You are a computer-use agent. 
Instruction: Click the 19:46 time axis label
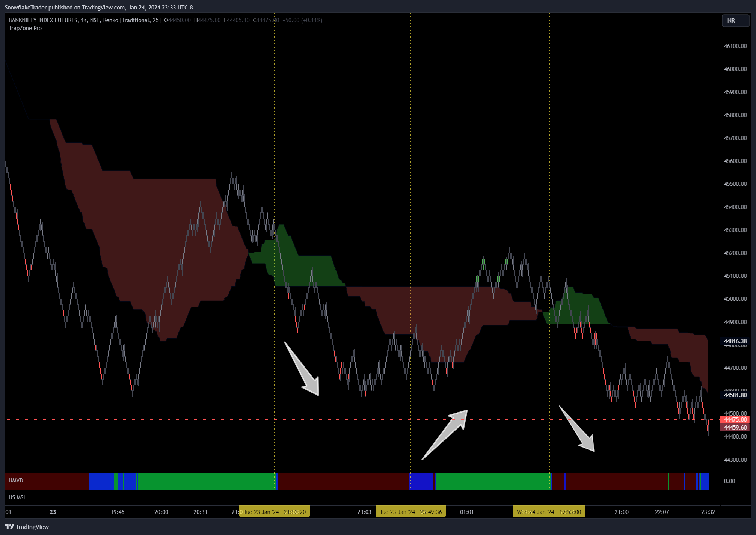pos(118,512)
